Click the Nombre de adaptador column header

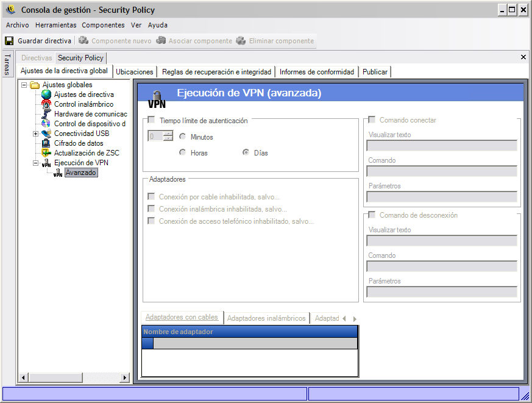coord(250,332)
